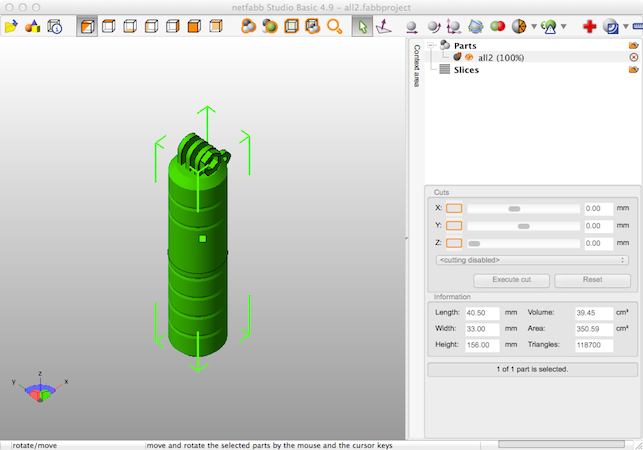Image resolution: width=643 pixels, height=450 pixels.
Task: Activate the green arrow selection tool
Action: [364, 26]
